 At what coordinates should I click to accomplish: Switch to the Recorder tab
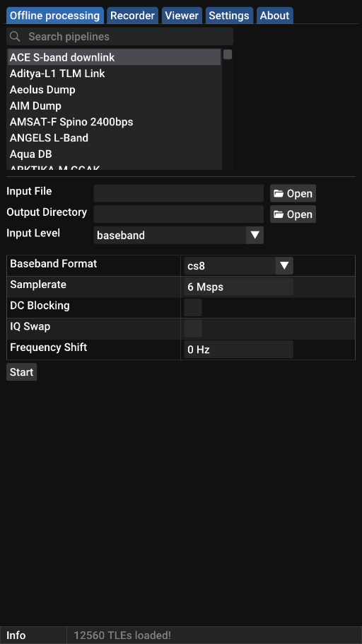coord(133,16)
